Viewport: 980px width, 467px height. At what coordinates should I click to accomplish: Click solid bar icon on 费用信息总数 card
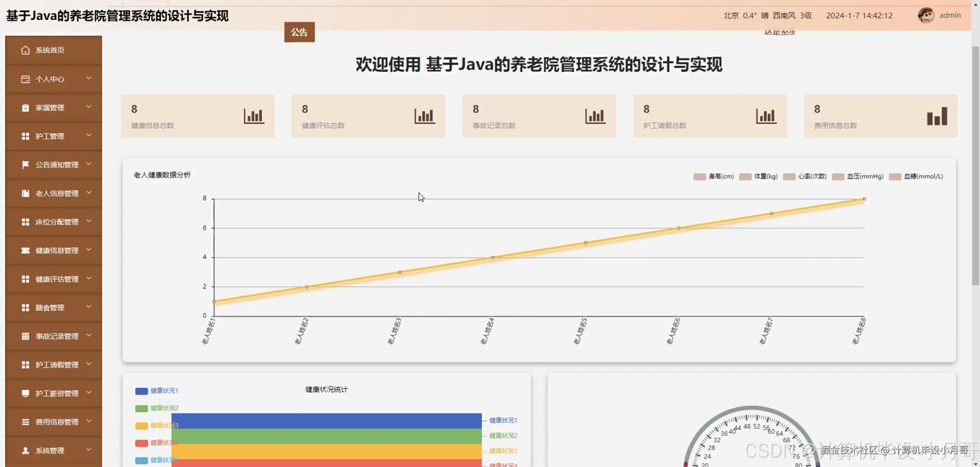937,116
